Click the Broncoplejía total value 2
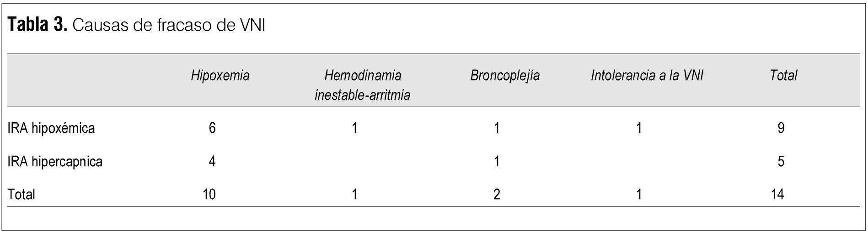This screenshot has width=868, height=235. tap(497, 195)
